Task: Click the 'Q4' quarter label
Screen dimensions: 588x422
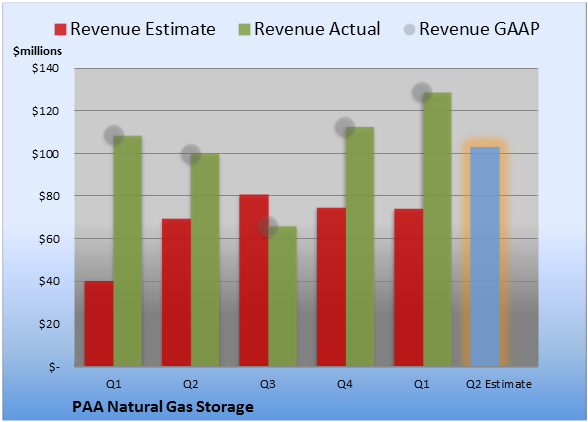Action: pyautogui.click(x=345, y=384)
